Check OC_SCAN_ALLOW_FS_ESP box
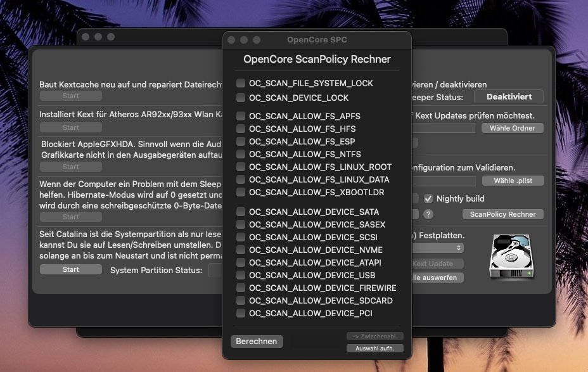 point(241,141)
